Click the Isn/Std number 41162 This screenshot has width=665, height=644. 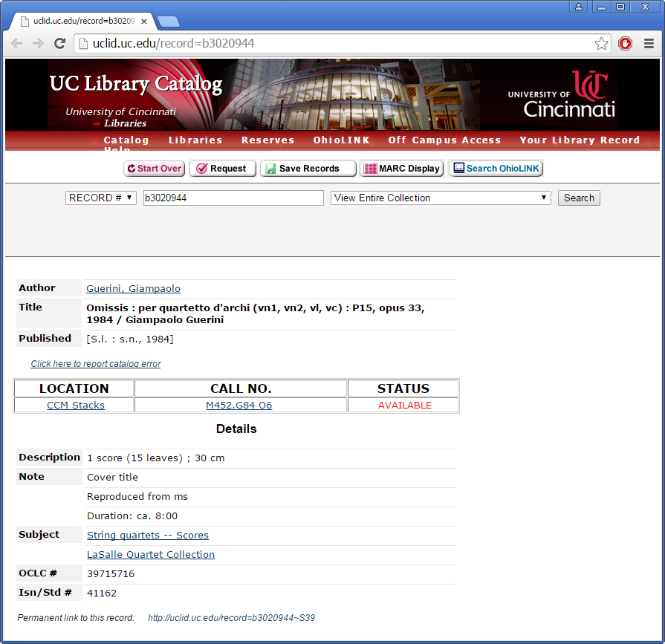102,593
